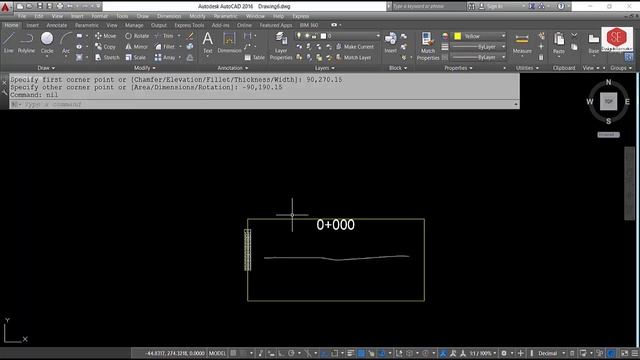
Task: Expand the Layers panel
Action: pos(324,68)
